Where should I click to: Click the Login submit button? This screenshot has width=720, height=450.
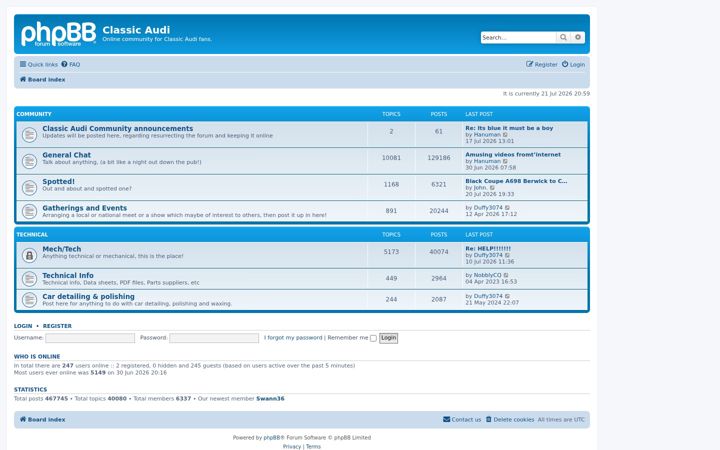pyautogui.click(x=388, y=338)
